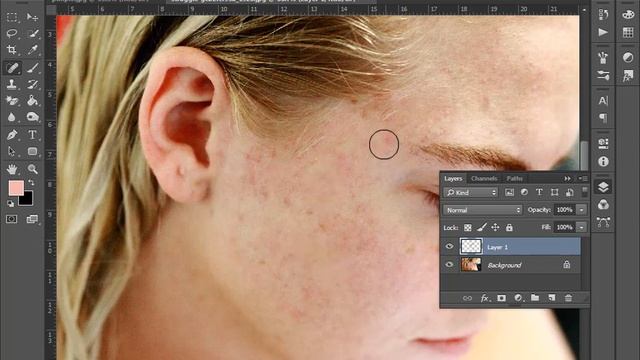Viewport: 640px width, 360px height.
Task: Switch to the Paths tab
Action: [514, 178]
